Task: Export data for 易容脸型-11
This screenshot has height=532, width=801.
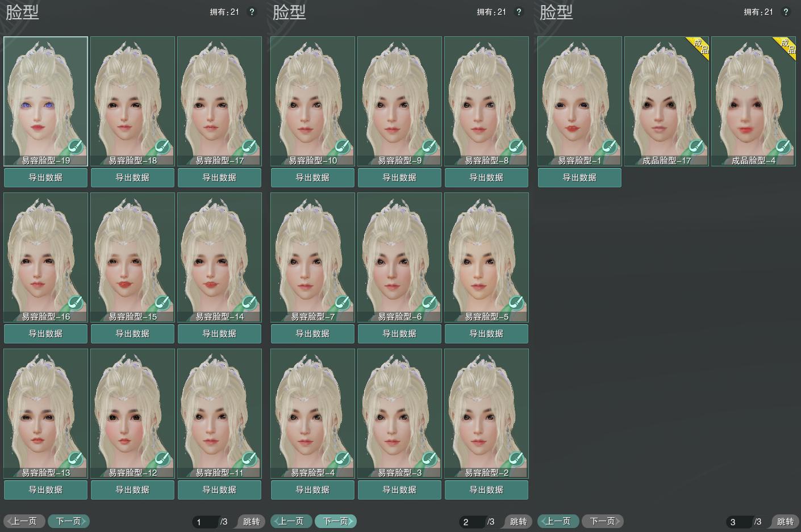Action: [220, 490]
